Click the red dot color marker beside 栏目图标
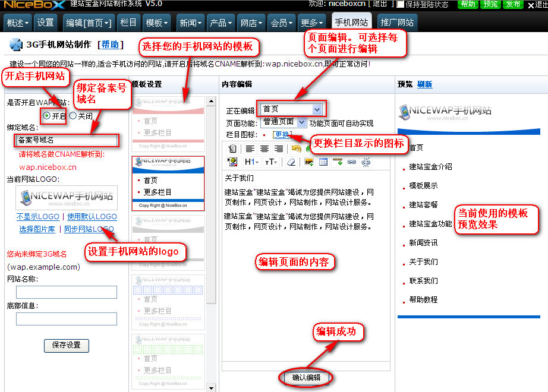The width and height of the screenshot is (548, 392). tap(264, 134)
